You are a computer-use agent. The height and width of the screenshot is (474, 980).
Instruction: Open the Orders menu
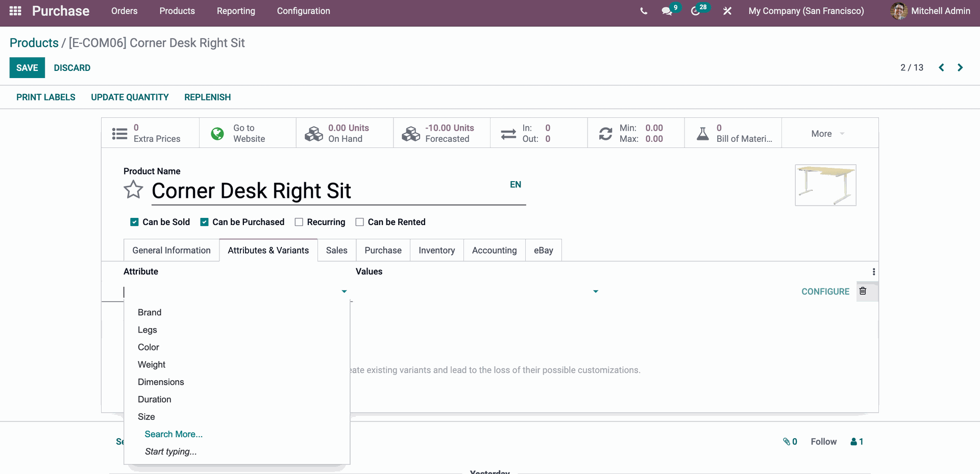pyautogui.click(x=125, y=11)
